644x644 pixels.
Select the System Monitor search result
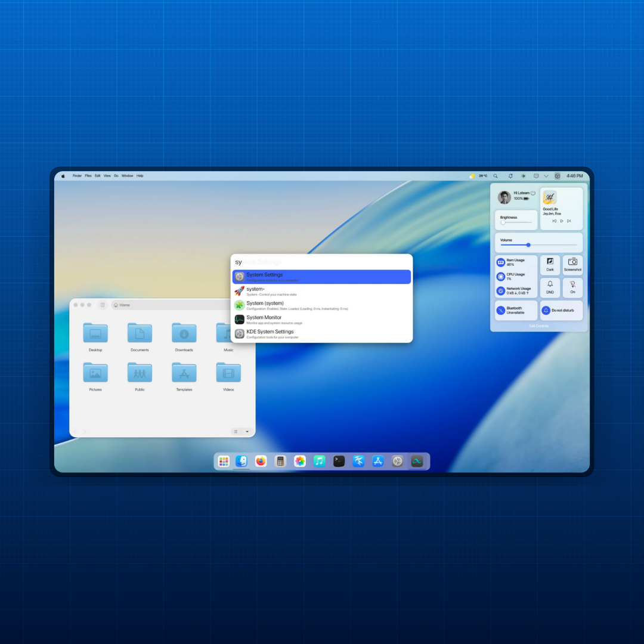coord(321,320)
